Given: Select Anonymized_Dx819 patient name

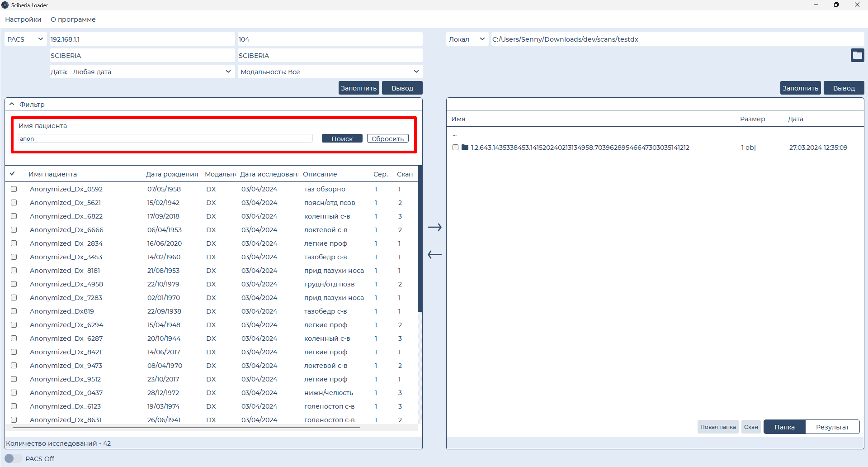Looking at the screenshot, I should 62,311.
